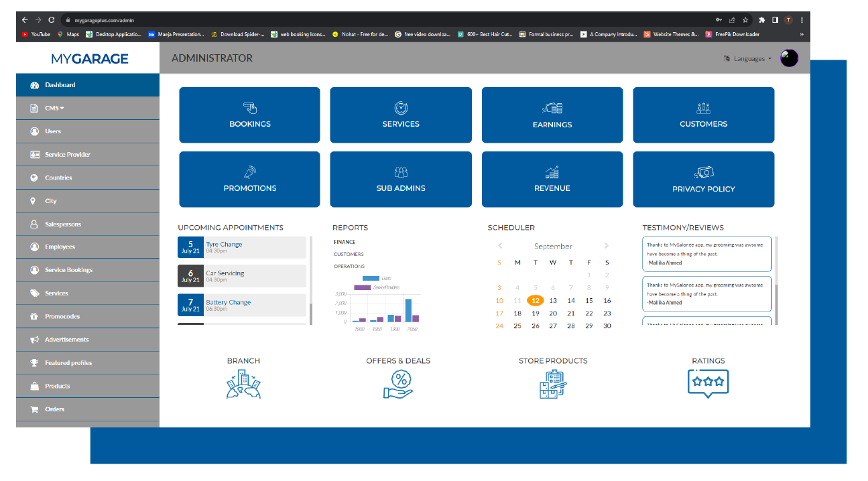Select date 19 in September calendar
868x481 pixels.
pyautogui.click(x=535, y=313)
